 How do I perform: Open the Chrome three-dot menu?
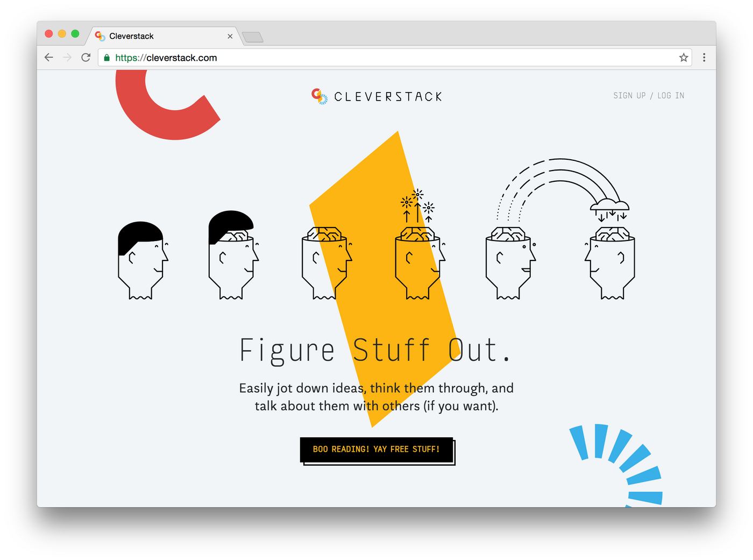coord(704,57)
